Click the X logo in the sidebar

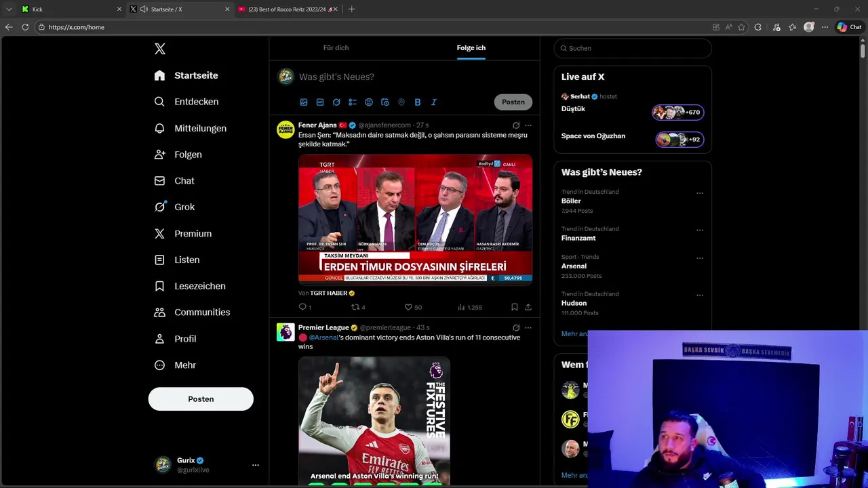[160, 49]
